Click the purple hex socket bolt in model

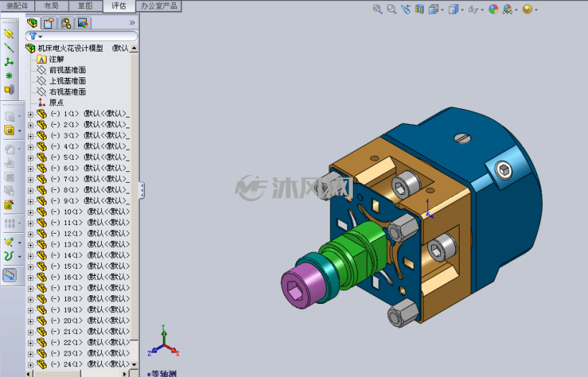point(303,285)
